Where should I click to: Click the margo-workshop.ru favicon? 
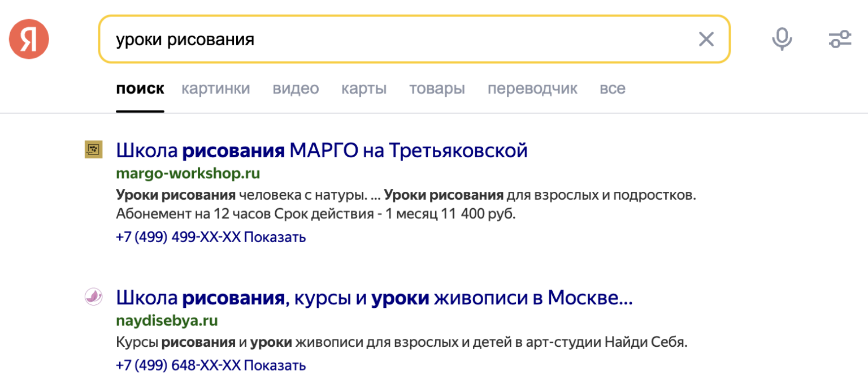[93, 149]
